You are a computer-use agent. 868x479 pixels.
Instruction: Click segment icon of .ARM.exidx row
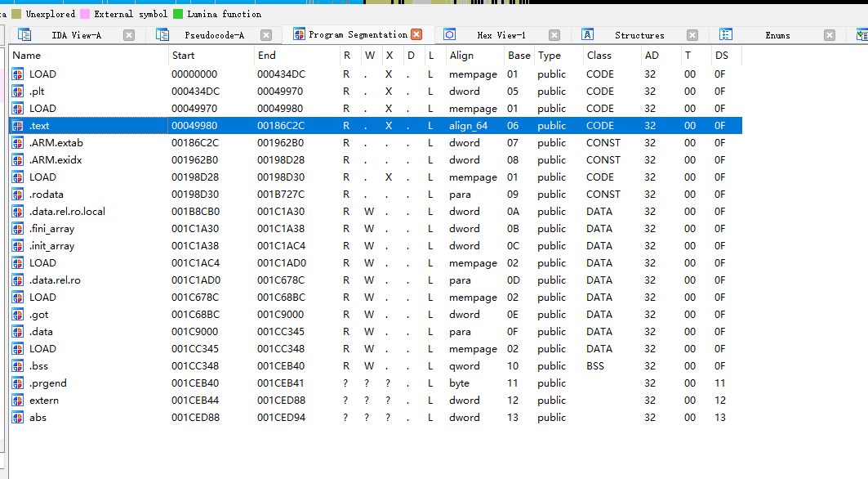pyautogui.click(x=18, y=160)
